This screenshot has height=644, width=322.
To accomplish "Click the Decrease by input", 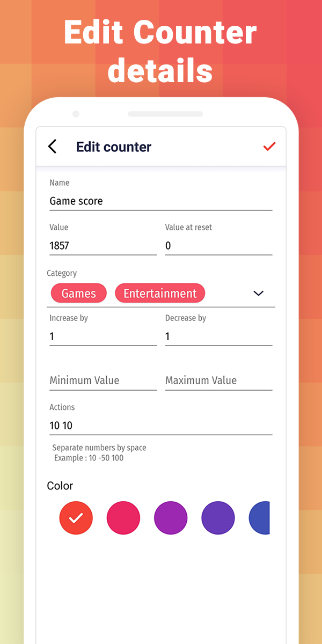I will 218,336.
